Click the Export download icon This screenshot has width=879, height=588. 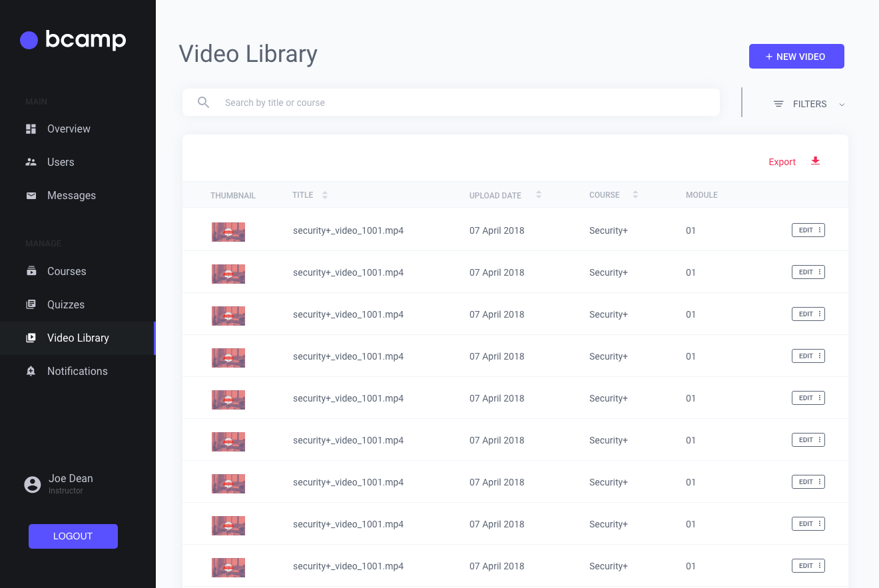pos(815,161)
